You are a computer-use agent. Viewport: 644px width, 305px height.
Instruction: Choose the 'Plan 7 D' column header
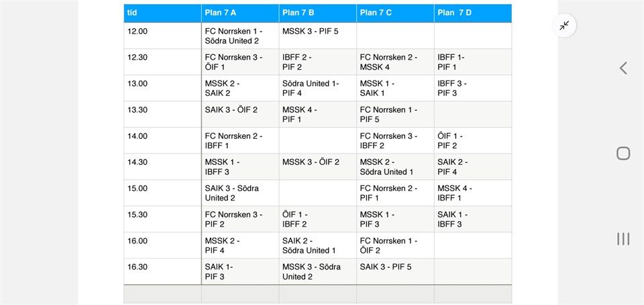pos(472,13)
